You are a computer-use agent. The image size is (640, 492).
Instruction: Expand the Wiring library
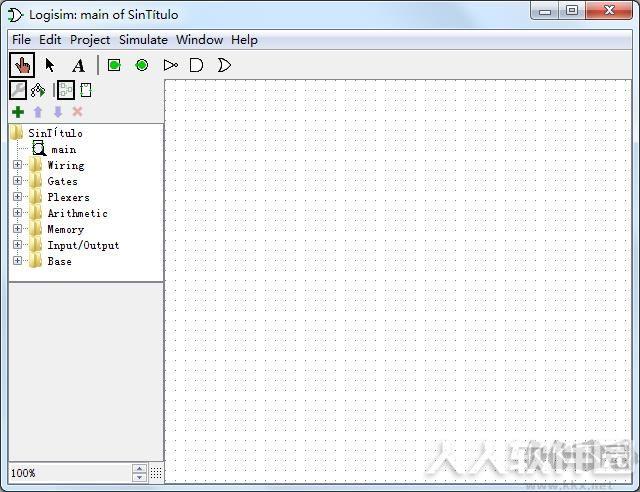pyautogui.click(x=17, y=165)
